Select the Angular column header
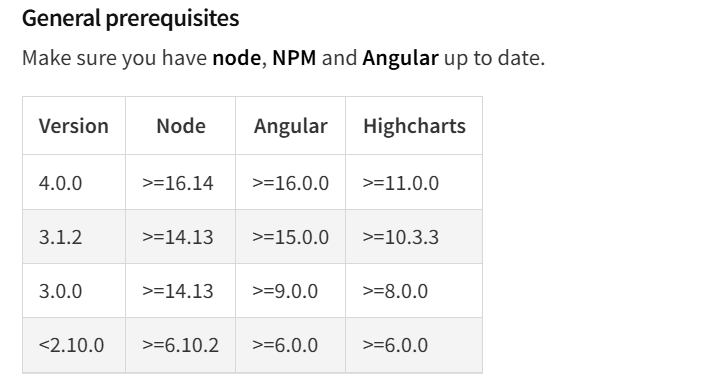The image size is (717, 390). [x=290, y=126]
